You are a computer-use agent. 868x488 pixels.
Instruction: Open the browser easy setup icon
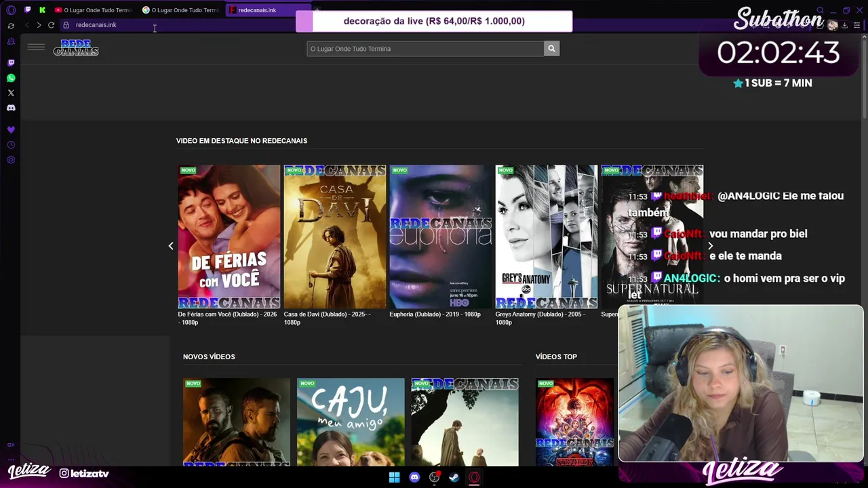point(857,25)
